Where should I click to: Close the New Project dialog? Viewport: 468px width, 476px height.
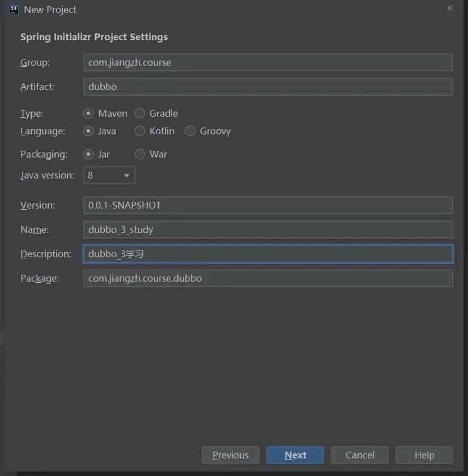pos(450,8)
